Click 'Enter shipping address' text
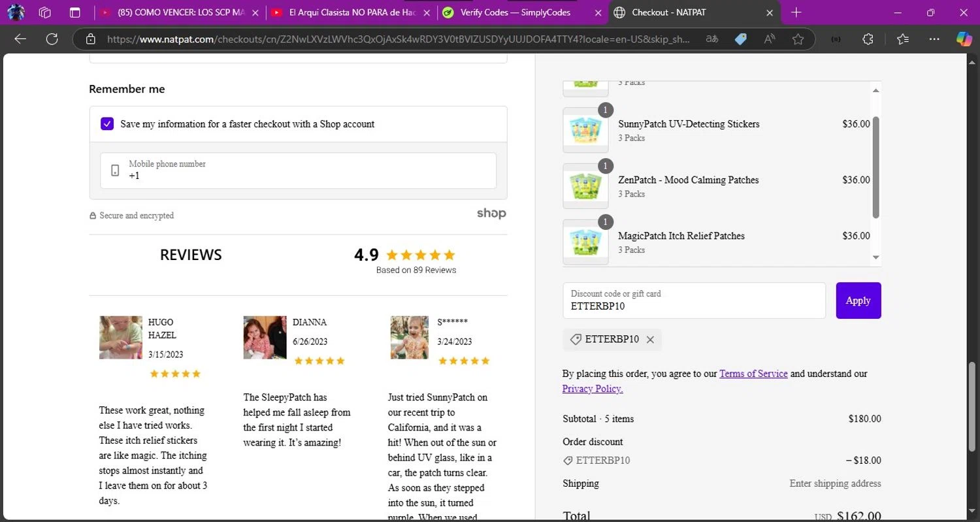This screenshot has height=522, width=980. point(836,483)
